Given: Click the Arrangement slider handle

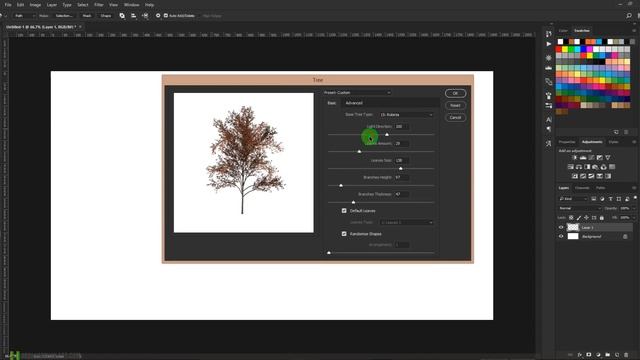Looking at the screenshot, I should click(329, 253).
